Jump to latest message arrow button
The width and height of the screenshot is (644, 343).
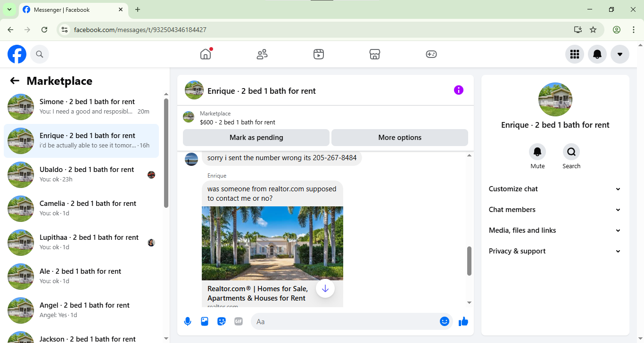[325, 288]
